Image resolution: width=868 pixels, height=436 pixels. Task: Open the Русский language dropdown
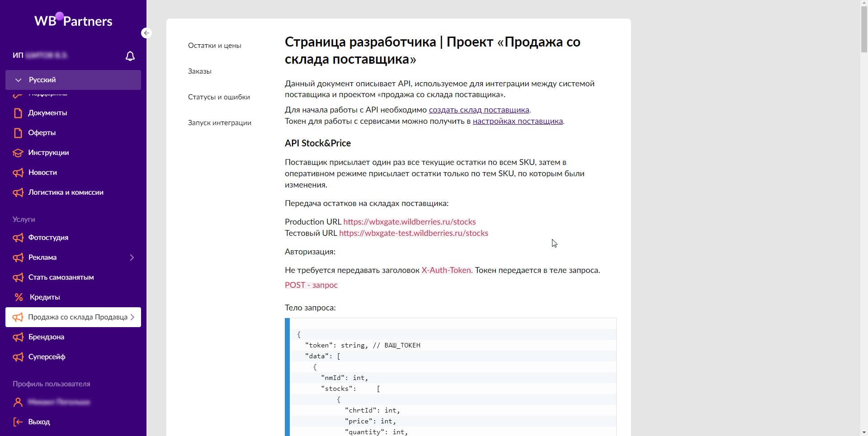(73, 80)
